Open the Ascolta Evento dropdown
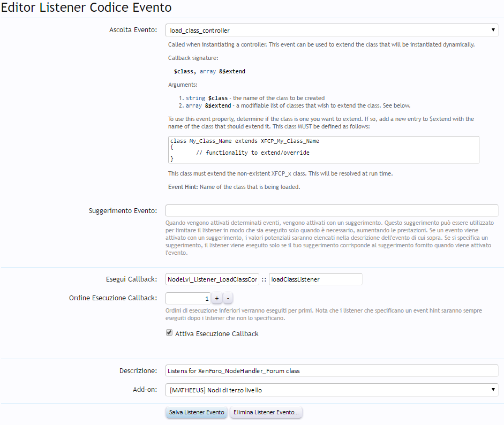The width and height of the screenshot is (504, 425). coord(332,31)
